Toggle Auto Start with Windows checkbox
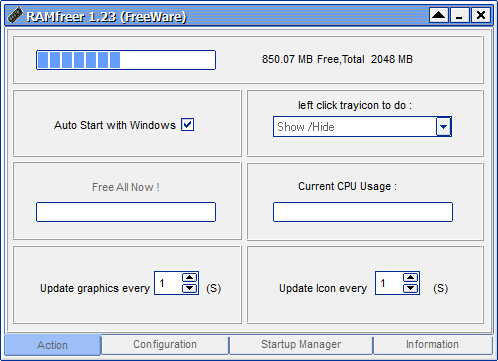This screenshot has width=498, height=361. pyautogui.click(x=187, y=125)
